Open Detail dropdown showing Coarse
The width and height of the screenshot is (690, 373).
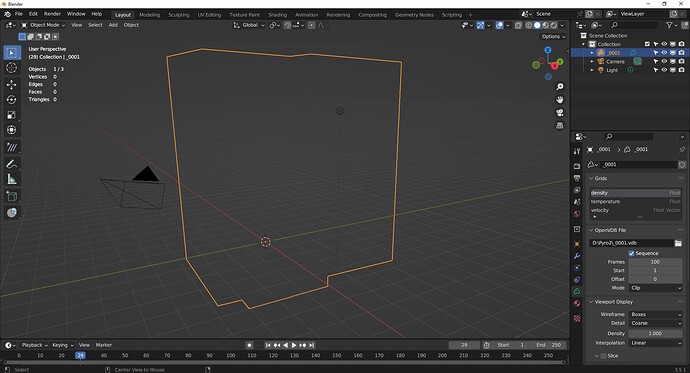656,323
